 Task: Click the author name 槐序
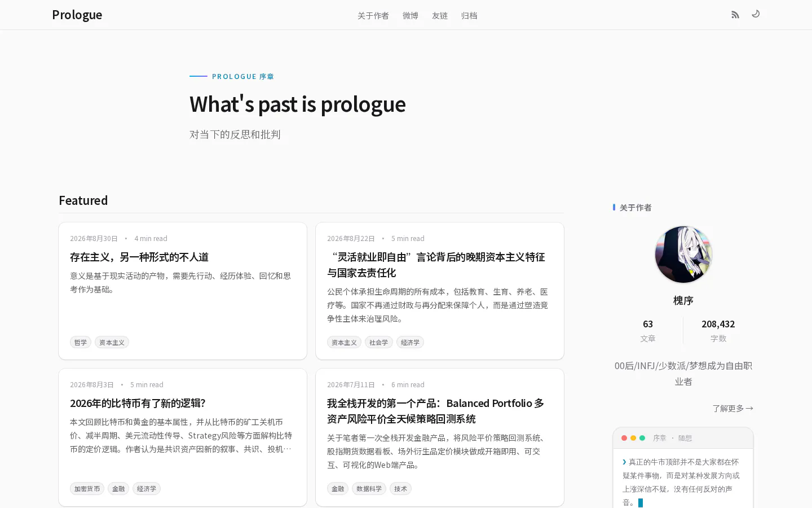tap(683, 300)
